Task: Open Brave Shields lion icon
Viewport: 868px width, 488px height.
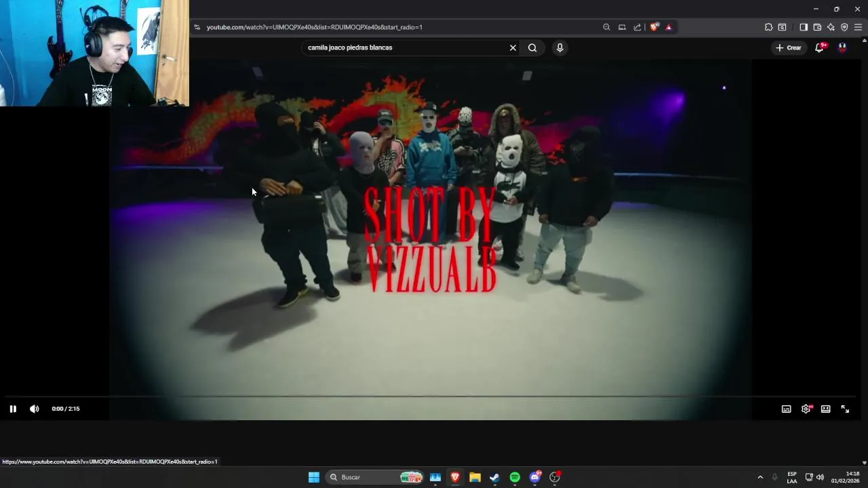Action: tap(654, 27)
